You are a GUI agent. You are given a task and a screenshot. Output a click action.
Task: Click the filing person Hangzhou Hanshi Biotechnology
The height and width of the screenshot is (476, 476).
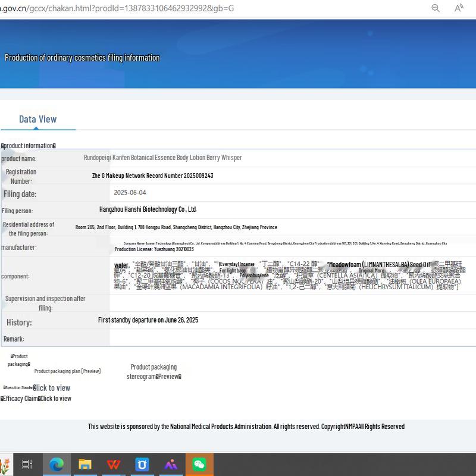[x=148, y=209]
